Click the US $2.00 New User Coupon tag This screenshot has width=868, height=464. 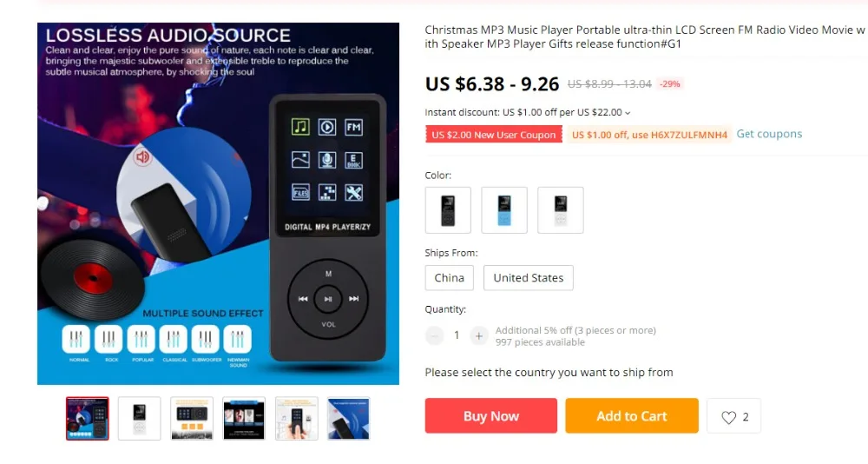click(x=494, y=135)
